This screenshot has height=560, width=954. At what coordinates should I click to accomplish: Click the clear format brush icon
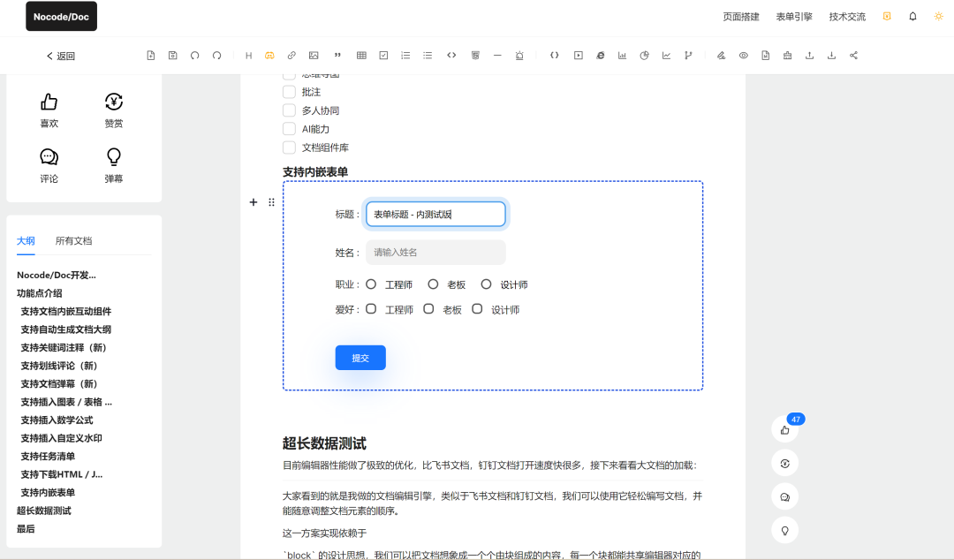click(x=787, y=56)
